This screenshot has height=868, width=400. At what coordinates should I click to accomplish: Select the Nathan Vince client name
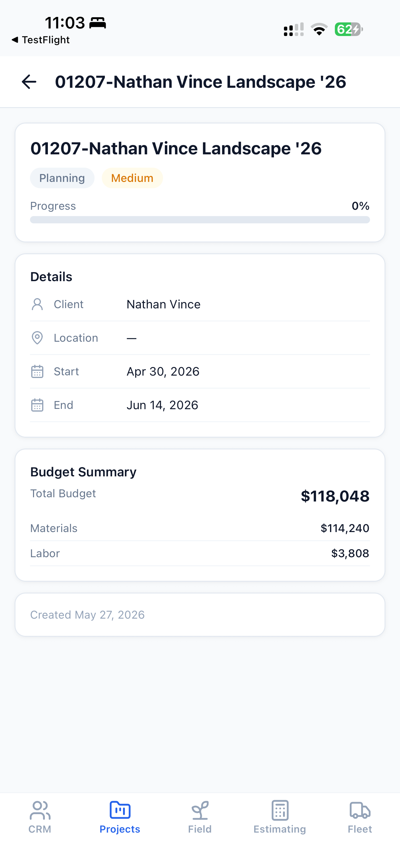pos(164,304)
